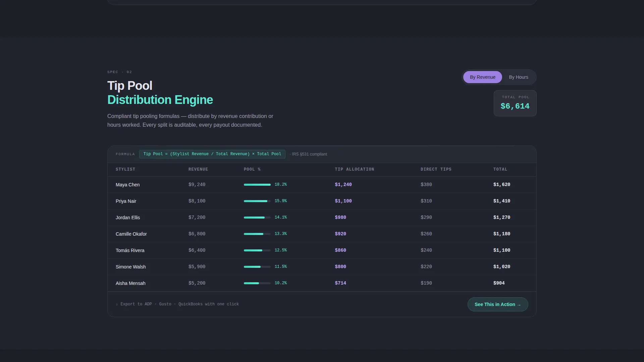
Task: Click the 12.5% pool share
Action: tap(281, 250)
